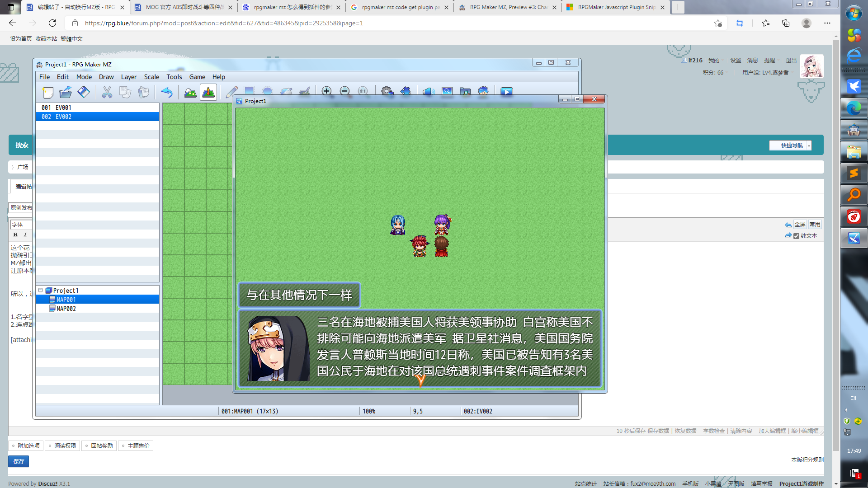Image resolution: width=868 pixels, height=488 pixels.
Task: Open the 快捷导航 dropdown
Action: [791, 145]
